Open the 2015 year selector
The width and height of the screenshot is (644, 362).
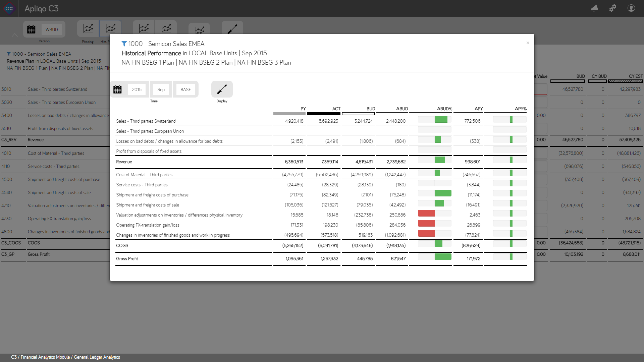pyautogui.click(x=137, y=89)
